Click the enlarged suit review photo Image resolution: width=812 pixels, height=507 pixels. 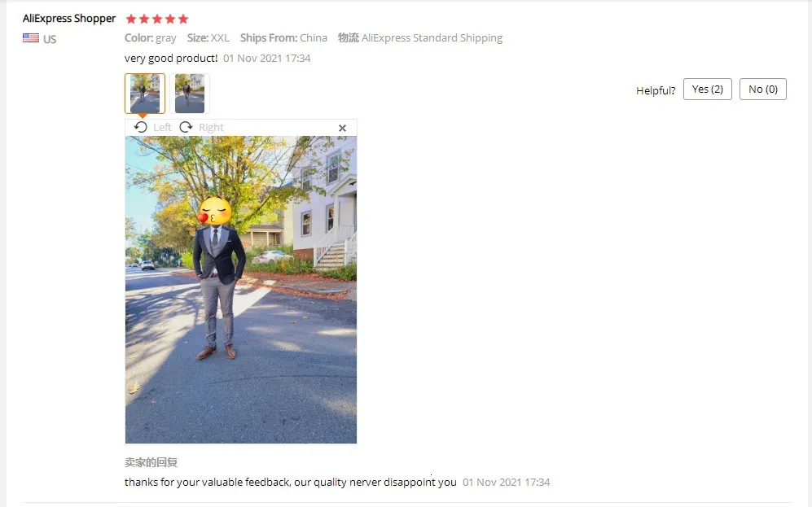(x=241, y=290)
